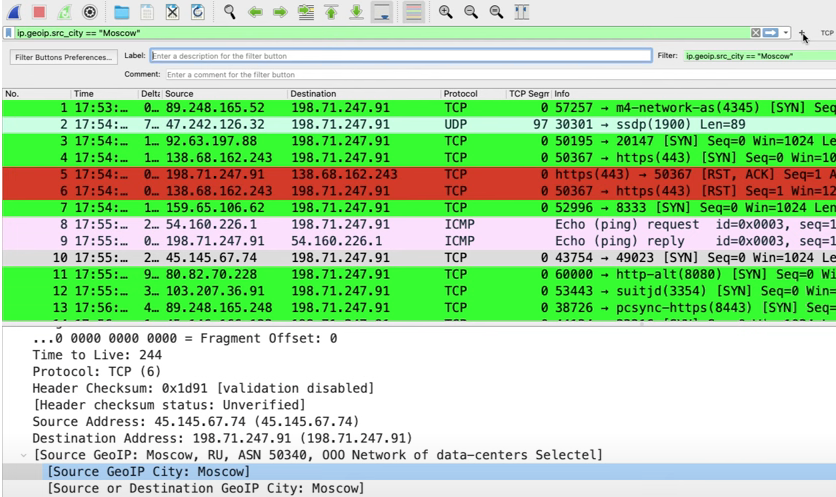Select Source or Destination GeoIP City field
This screenshot has width=836, height=497.
click(206, 488)
